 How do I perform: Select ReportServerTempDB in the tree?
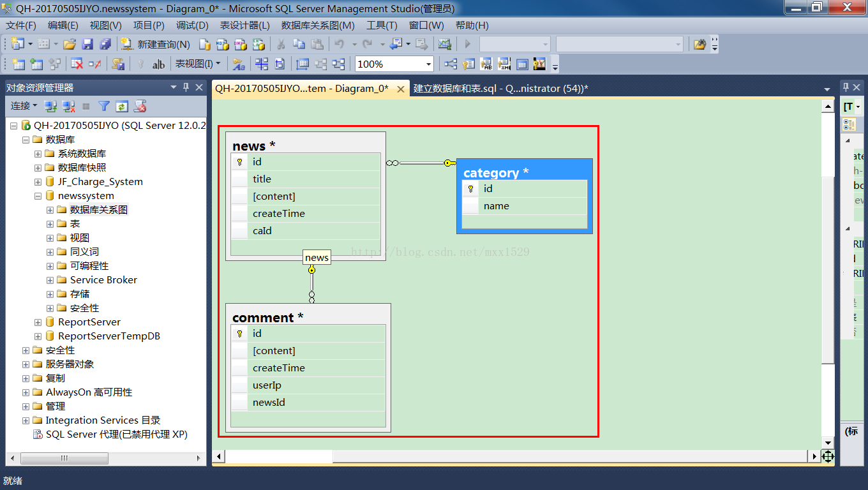[109, 336]
